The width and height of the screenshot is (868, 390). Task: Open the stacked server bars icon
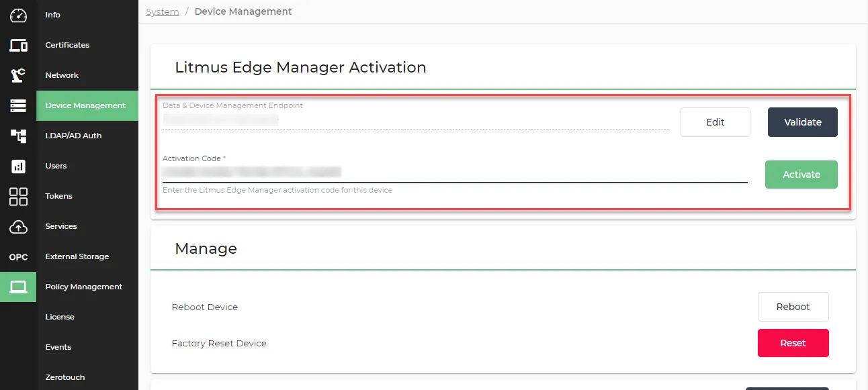coord(18,105)
